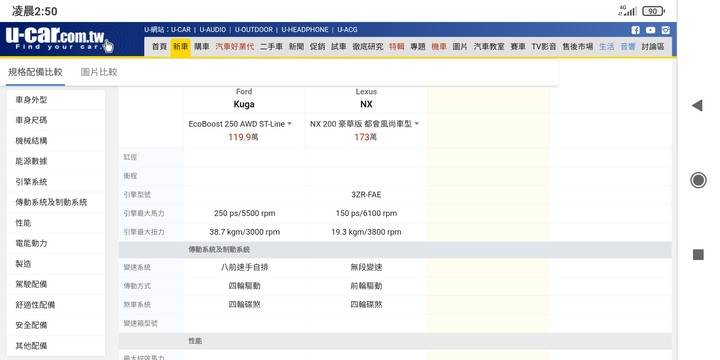Follow the U-AUDIO network site link

[213, 30]
